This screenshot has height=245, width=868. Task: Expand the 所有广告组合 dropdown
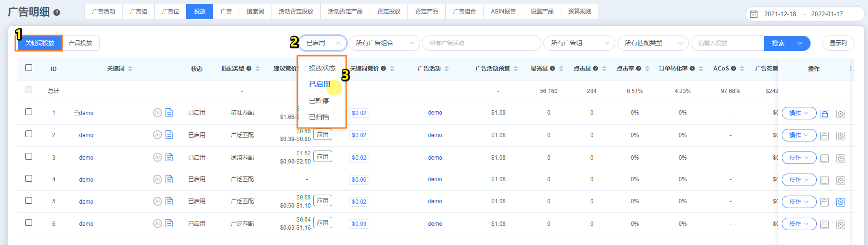click(x=384, y=43)
